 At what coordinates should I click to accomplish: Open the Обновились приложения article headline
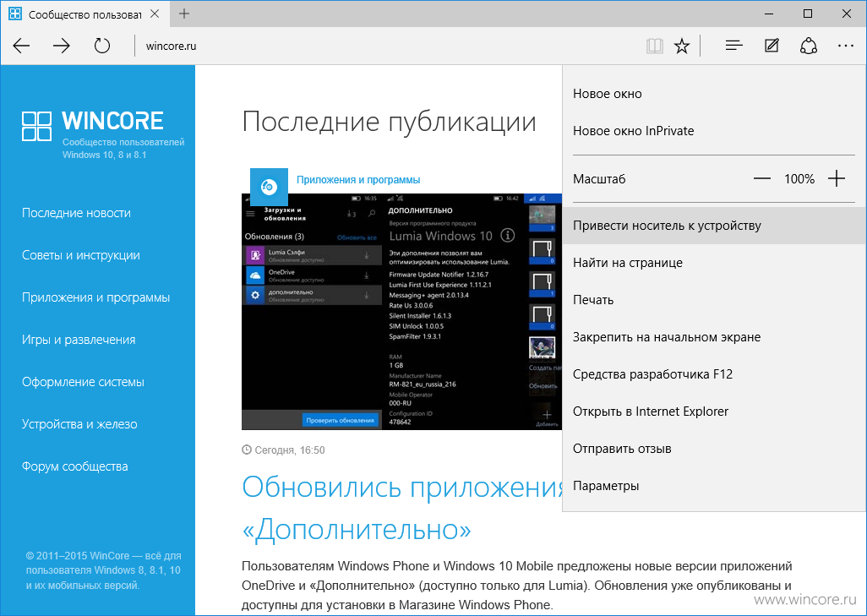404,508
